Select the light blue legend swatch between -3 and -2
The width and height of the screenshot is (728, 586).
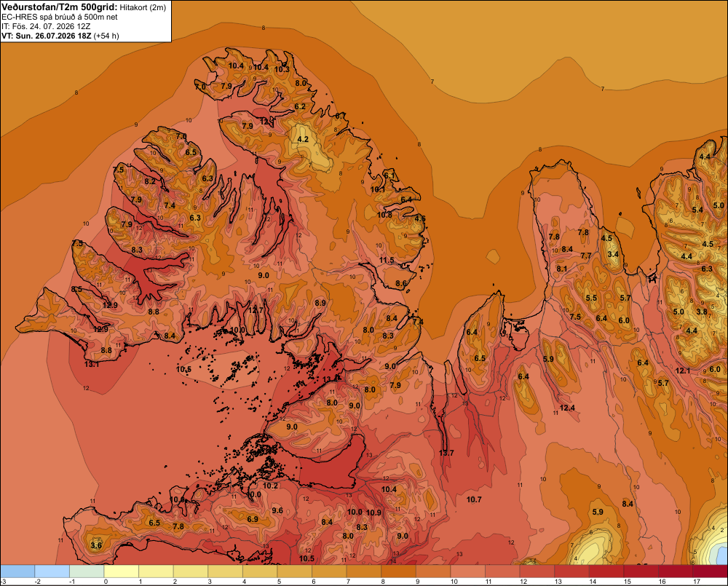[x=17, y=571]
